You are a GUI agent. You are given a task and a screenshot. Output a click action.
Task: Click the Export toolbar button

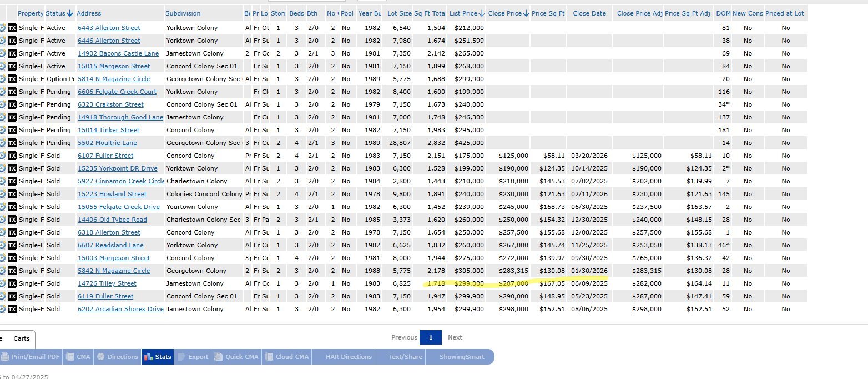[193, 357]
